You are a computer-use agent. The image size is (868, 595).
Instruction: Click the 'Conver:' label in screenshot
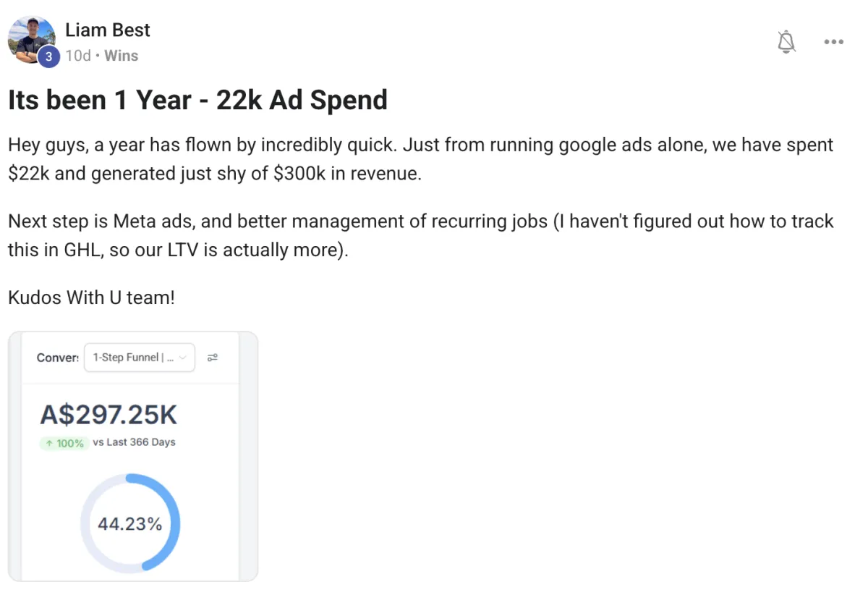pyautogui.click(x=57, y=358)
